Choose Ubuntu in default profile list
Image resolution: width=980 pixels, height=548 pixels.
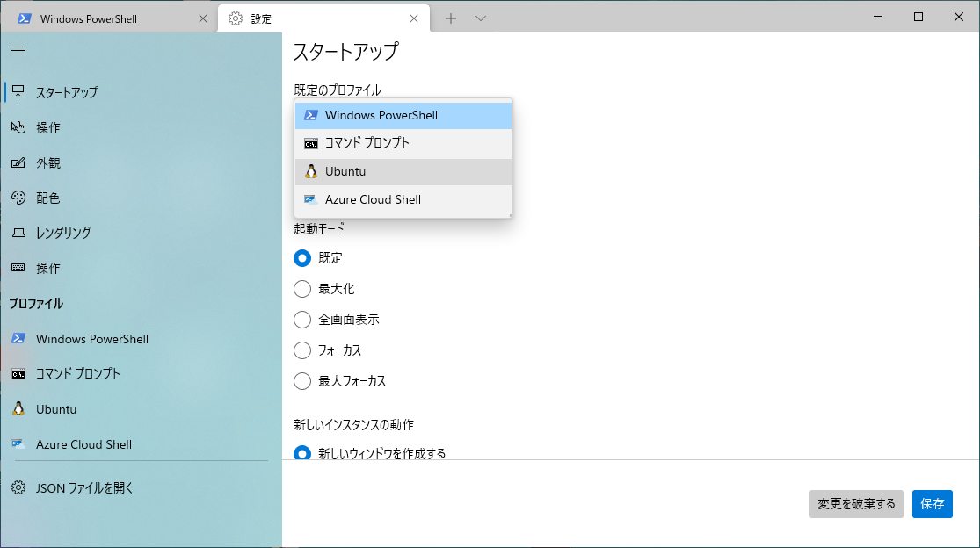coord(403,171)
